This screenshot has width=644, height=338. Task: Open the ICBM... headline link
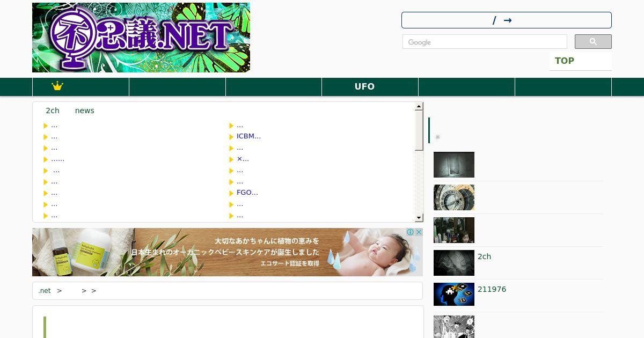[x=248, y=136]
